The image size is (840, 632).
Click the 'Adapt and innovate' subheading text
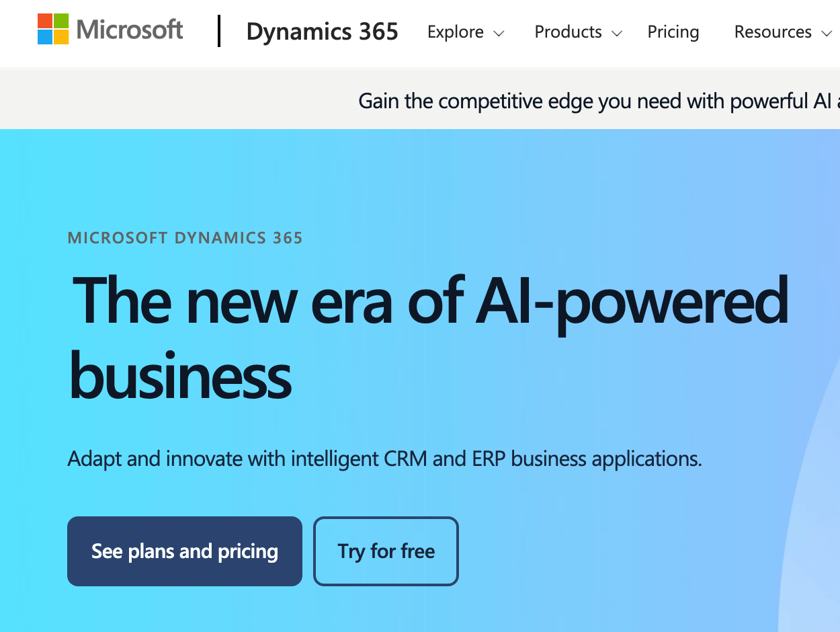click(x=385, y=459)
